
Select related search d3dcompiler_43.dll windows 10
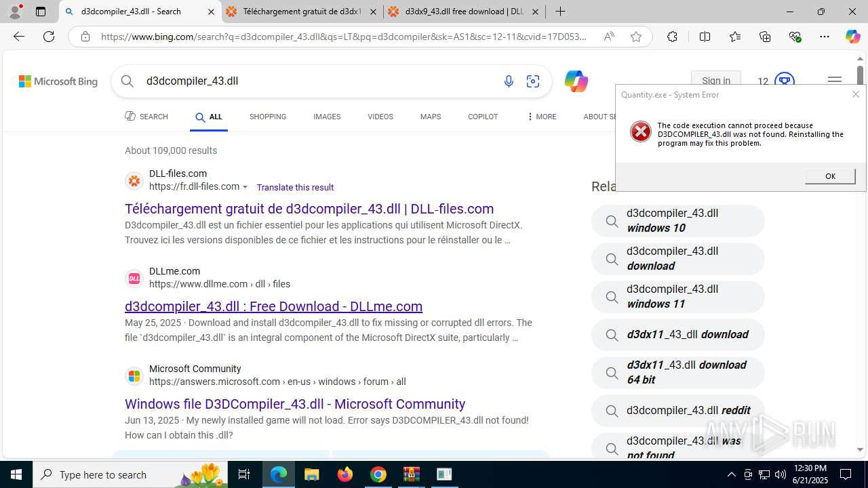pyautogui.click(x=678, y=221)
